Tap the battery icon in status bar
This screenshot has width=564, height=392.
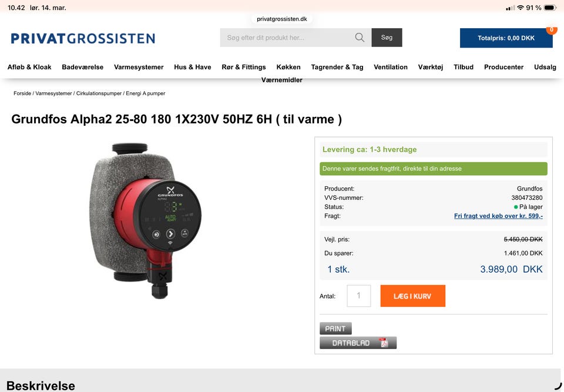tap(550, 8)
